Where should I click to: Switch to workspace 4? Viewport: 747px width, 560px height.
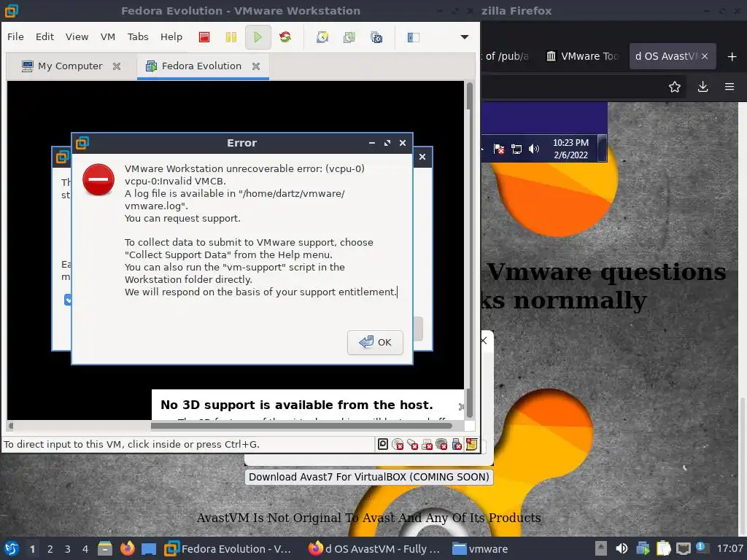[85, 549]
